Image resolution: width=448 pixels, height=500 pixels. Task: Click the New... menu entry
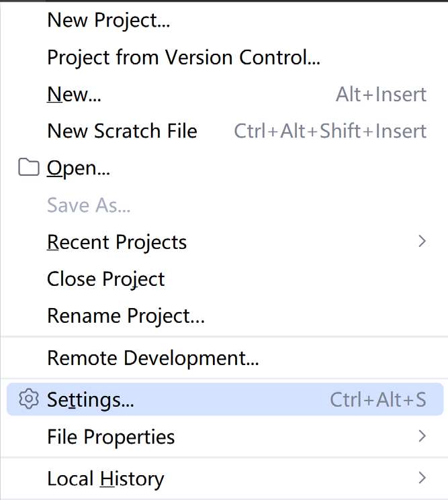pos(74,94)
